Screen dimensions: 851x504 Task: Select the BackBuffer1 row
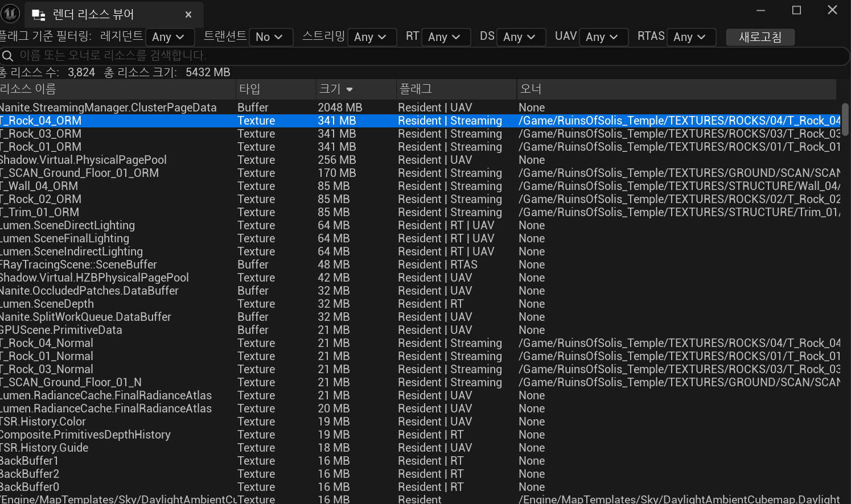pos(420,461)
